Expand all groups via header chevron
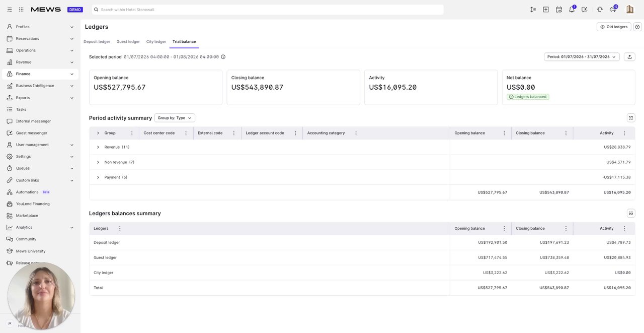The width and height of the screenshot is (644, 333). coord(98,133)
